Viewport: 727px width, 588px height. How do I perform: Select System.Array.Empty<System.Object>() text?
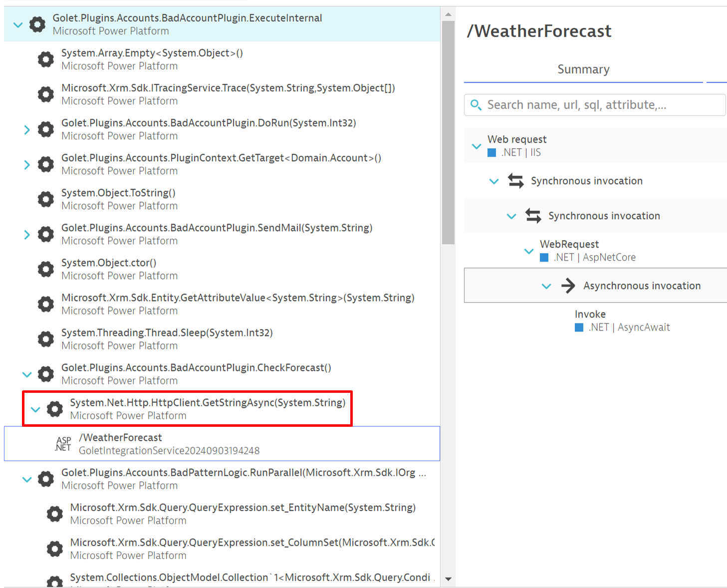tap(152, 53)
